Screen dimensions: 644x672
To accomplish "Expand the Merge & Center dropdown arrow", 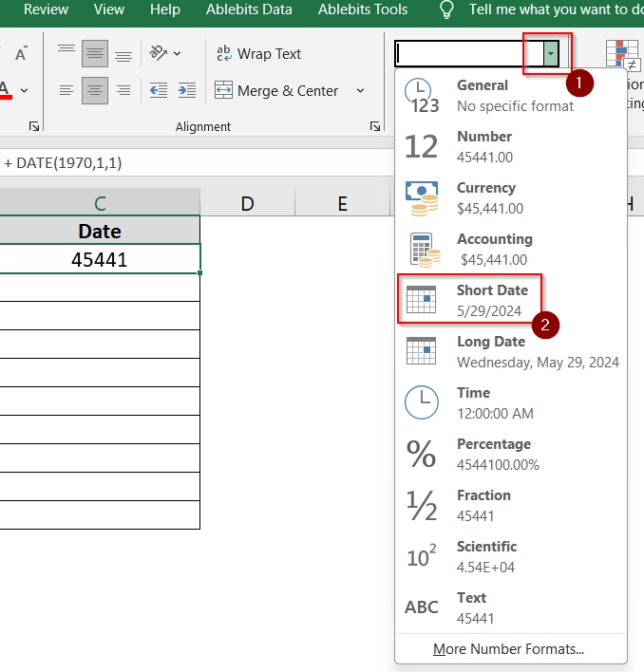I will pos(360,90).
